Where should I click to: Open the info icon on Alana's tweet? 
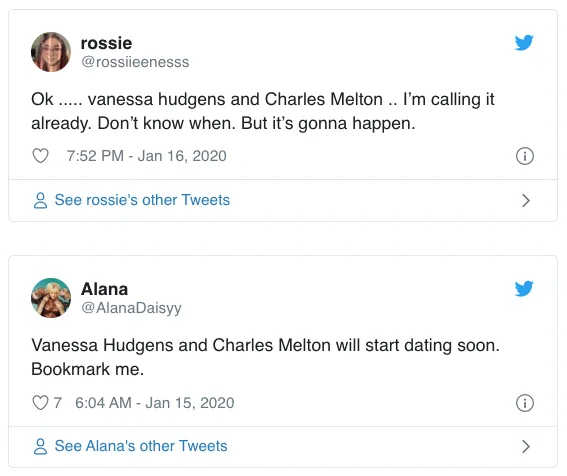click(x=525, y=403)
